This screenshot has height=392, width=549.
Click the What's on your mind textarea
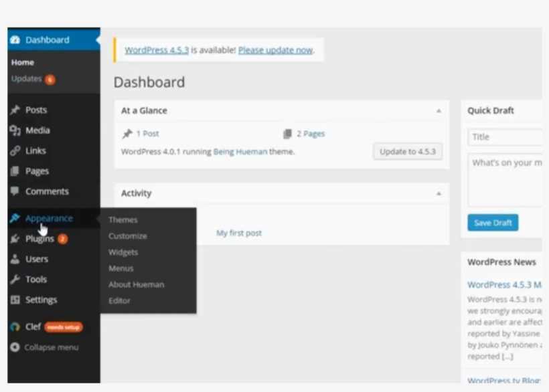(505, 180)
